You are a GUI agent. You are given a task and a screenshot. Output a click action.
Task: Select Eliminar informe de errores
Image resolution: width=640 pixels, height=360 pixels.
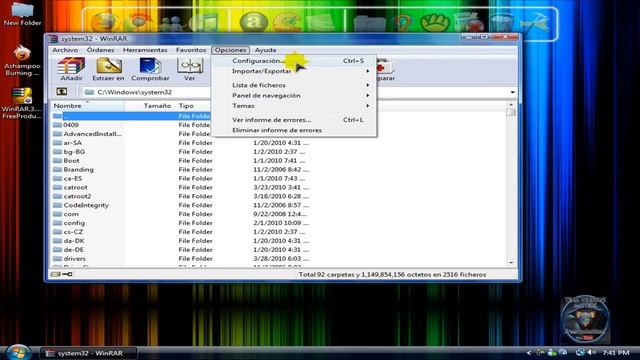click(x=294, y=130)
